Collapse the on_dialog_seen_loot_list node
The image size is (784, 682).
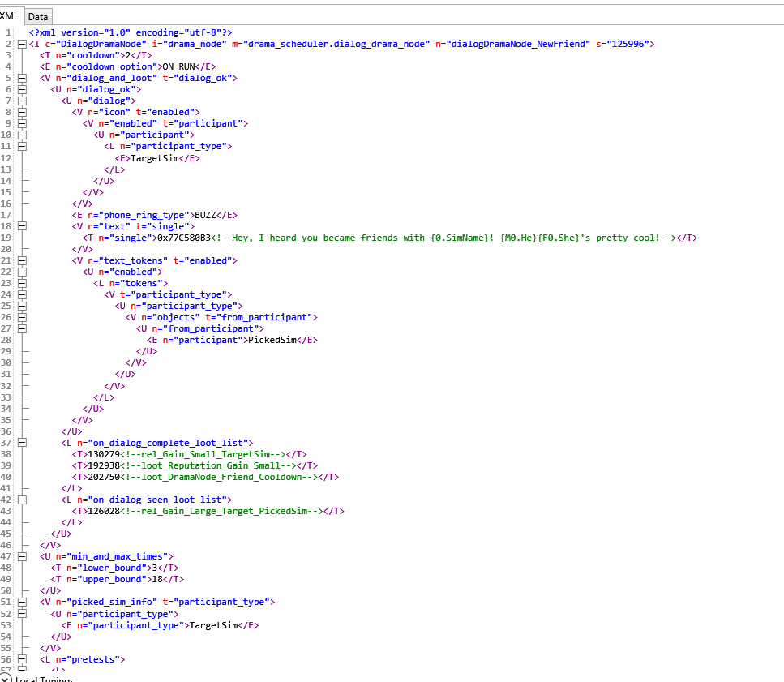coord(22,500)
